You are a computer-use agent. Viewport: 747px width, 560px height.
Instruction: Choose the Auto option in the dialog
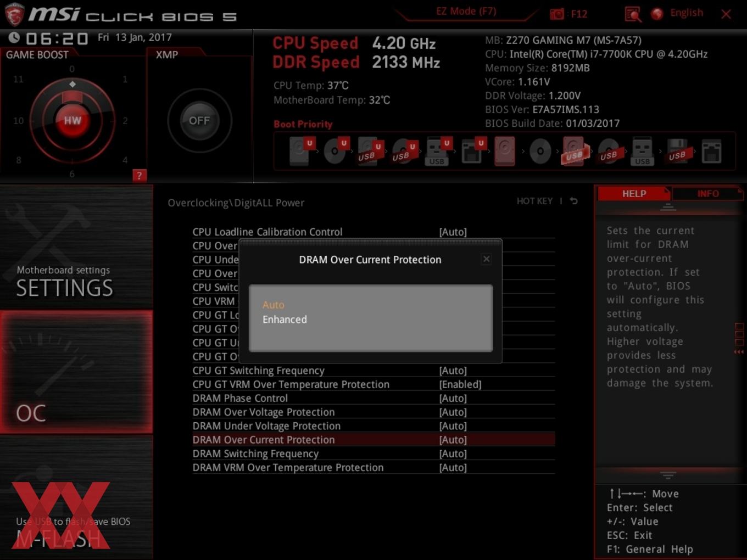click(x=274, y=305)
